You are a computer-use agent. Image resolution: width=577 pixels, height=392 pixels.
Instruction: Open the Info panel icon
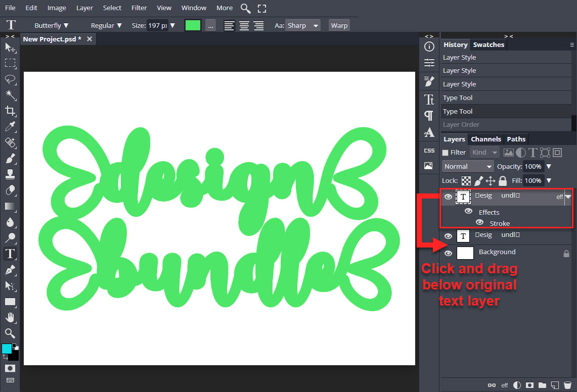coord(429,46)
